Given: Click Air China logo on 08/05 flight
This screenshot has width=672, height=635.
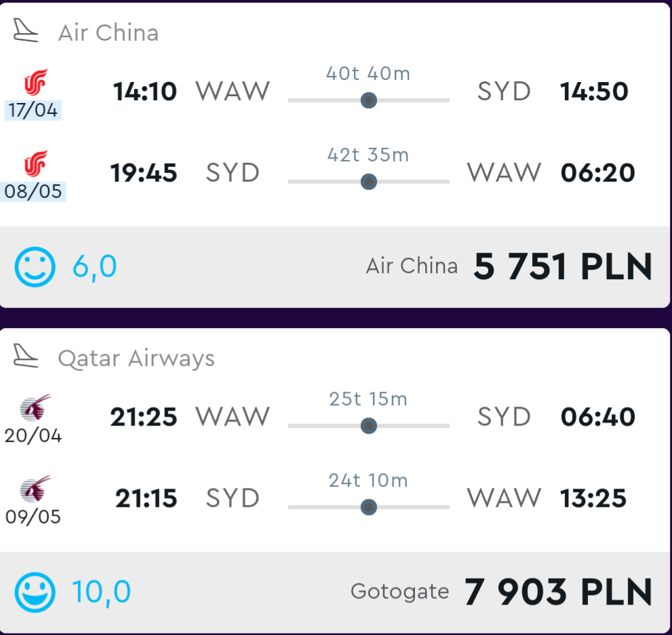Looking at the screenshot, I should [35, 163].
